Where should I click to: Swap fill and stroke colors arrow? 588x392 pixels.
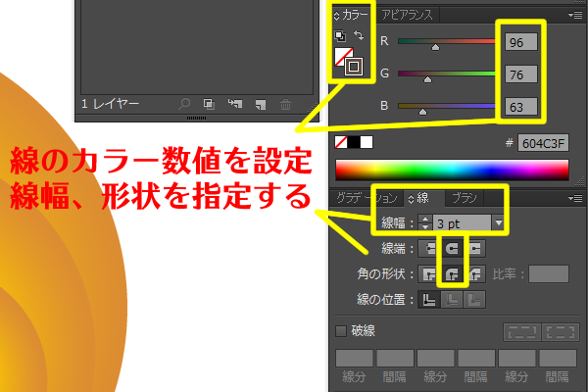click(358, 37)
